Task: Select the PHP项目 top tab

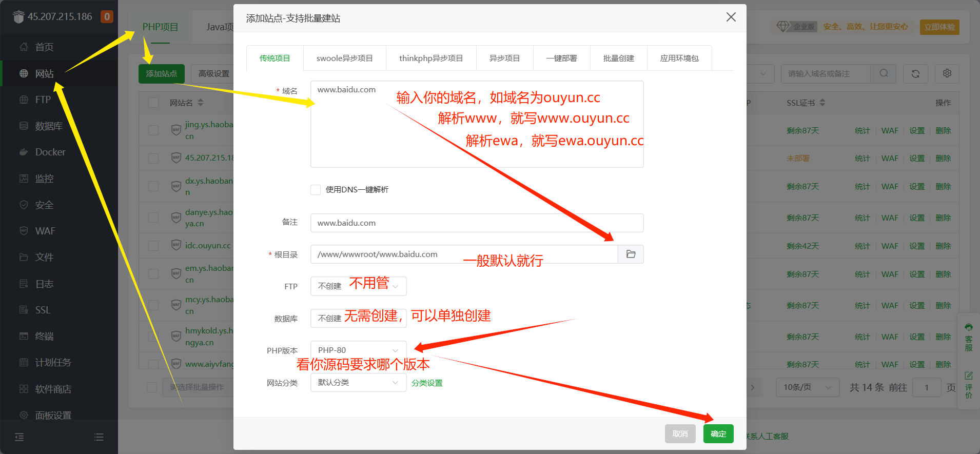Action: 160,27
